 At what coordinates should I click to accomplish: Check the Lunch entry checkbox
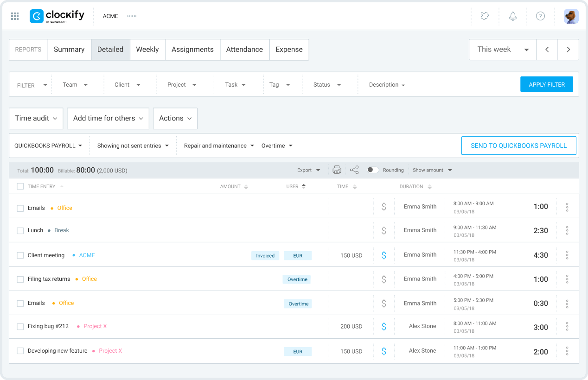(x=20, y=231)
